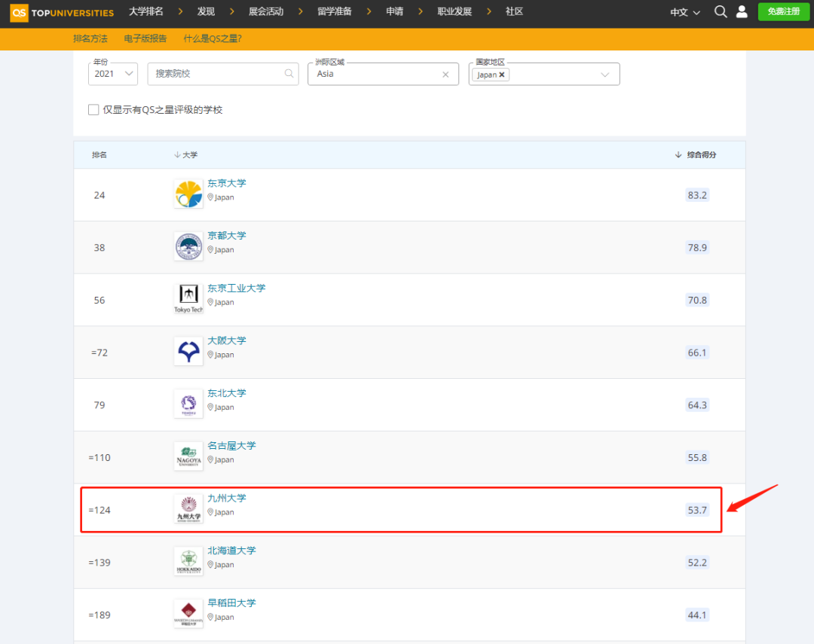The image size is (814, 644).
Task: Click score 70.8 for 东京工业大学
Action: [697, 300]
